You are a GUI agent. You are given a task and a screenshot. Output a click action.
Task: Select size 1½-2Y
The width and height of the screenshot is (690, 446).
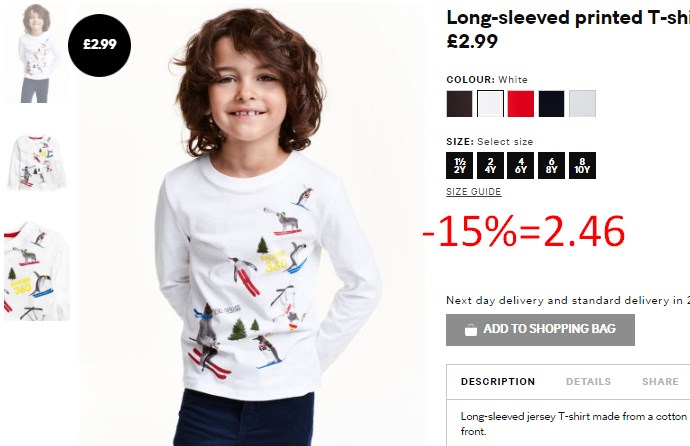(459, 165)
